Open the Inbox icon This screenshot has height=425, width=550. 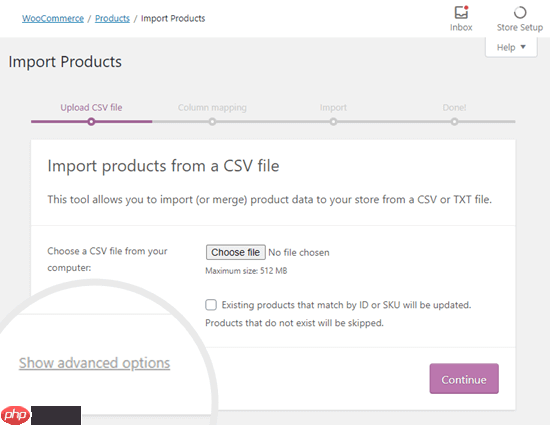tap(461, 12)
